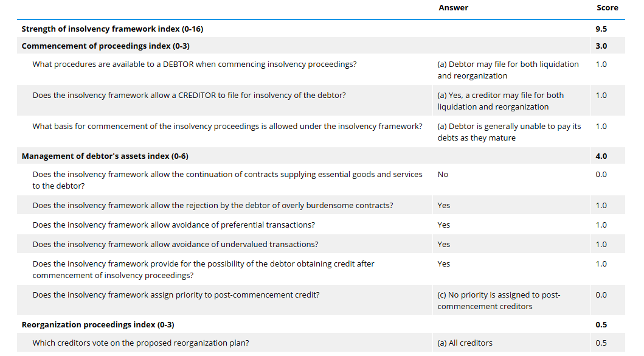Click the overall 9.5 score value
The height and width of the screenshot is (356, 644).
coord(601,29)
